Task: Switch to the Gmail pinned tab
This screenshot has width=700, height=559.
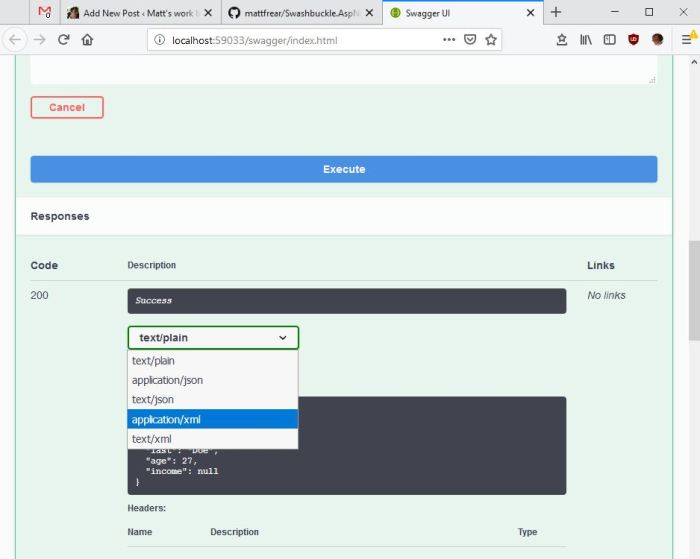Action: pyautogui.click(x=44, y=12)
